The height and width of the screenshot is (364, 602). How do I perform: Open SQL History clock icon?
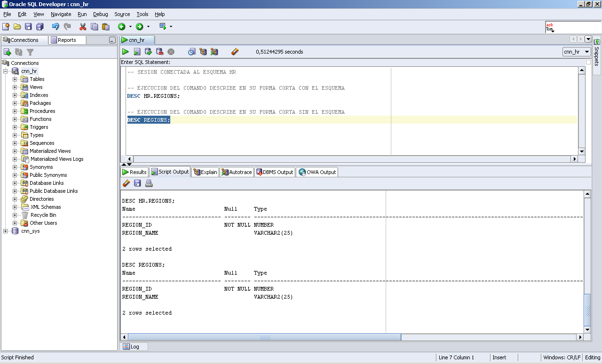pyautogui.click(x=191, y=52)
